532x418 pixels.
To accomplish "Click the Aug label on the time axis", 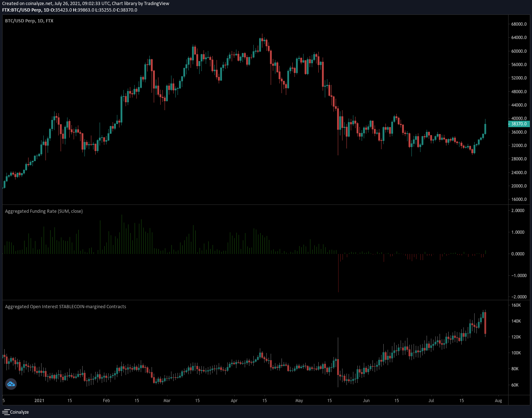I will point(498,401).
